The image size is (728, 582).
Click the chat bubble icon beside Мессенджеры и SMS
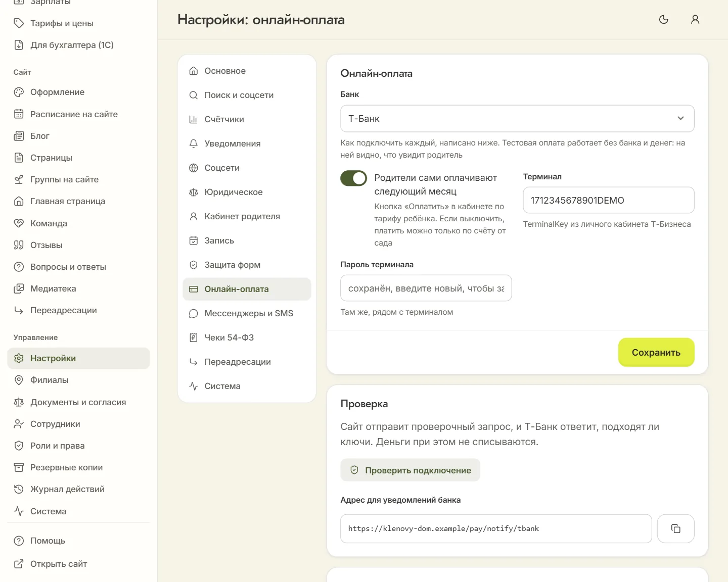[x=193, y=313]
